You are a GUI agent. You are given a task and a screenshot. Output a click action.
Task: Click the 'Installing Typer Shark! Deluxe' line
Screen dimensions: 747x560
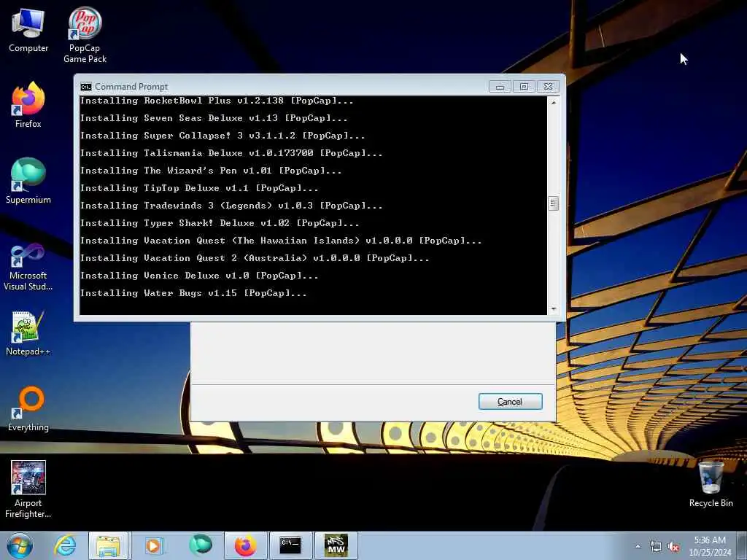pos(220,223)
